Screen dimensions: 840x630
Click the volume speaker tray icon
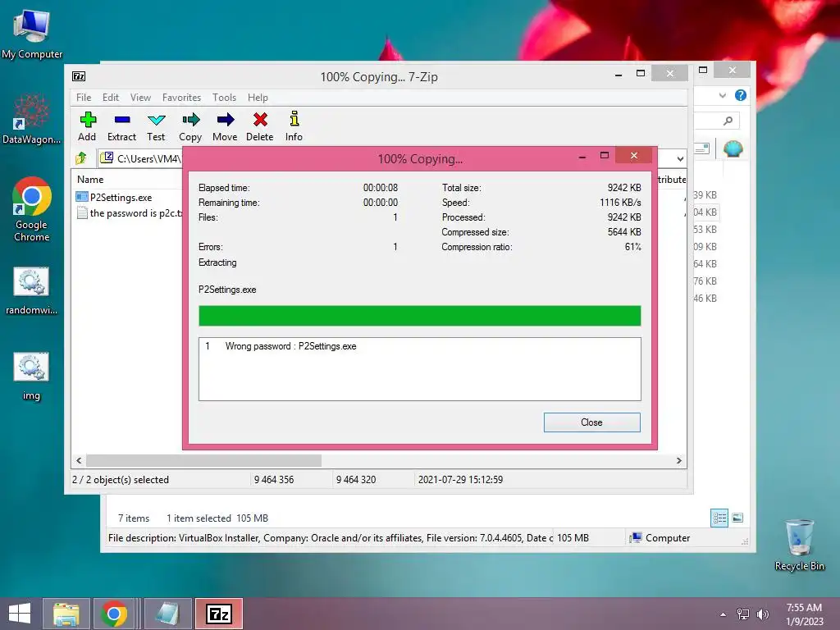(x=762, y=614)
